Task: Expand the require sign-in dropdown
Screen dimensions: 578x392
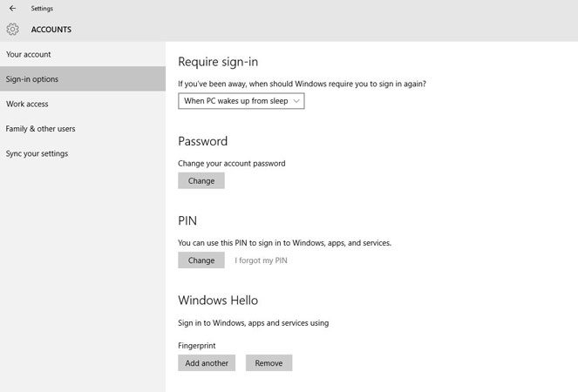Action: [241, 101]
